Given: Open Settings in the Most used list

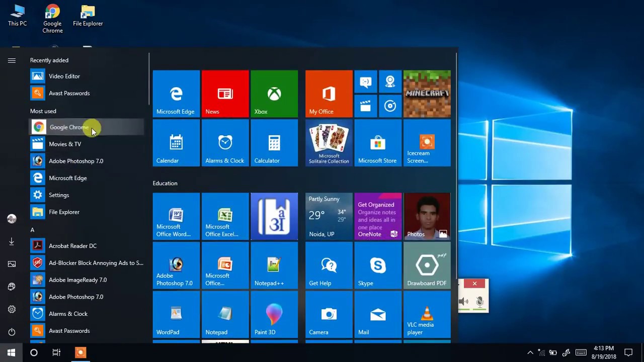Looking at the screenshot, I should [87, 195].
